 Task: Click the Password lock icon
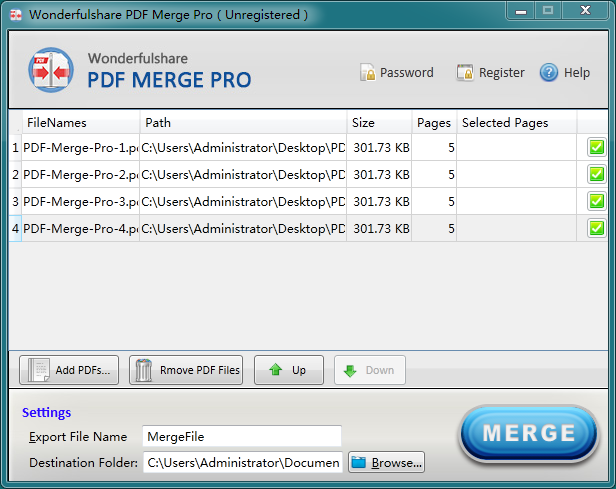point(368,73)
